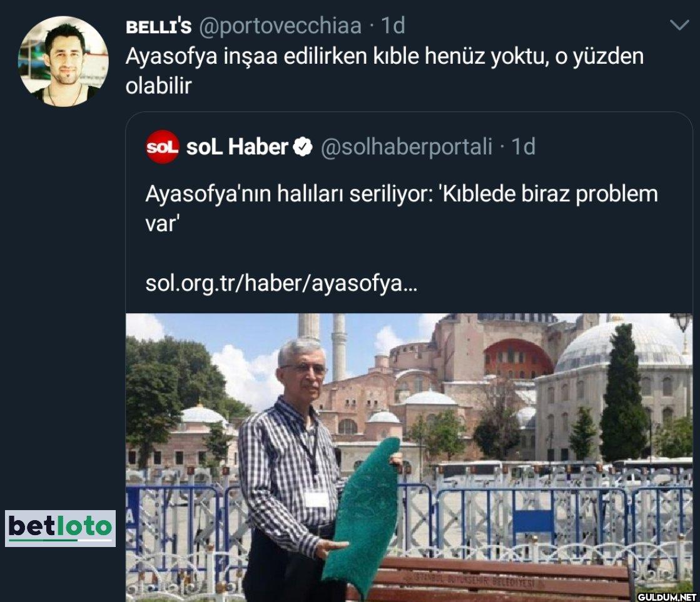Click the tweet's 1d timestamp after @portovecchiaa
Image resolution: width=700 pixels, height=602 pixels.
click(393, 26)
